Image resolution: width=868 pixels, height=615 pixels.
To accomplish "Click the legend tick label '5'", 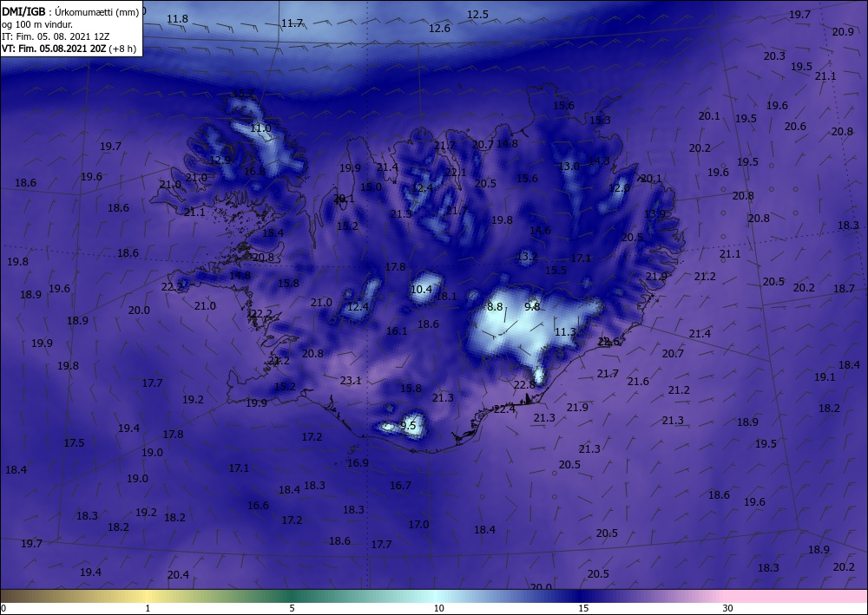I will (292, 609).
